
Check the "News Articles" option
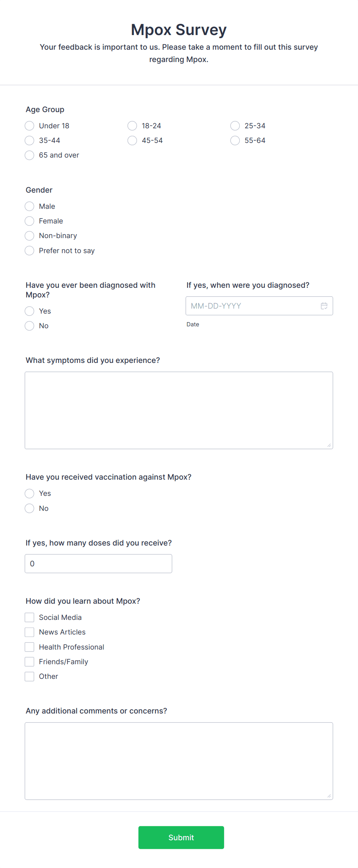[29, 632]
